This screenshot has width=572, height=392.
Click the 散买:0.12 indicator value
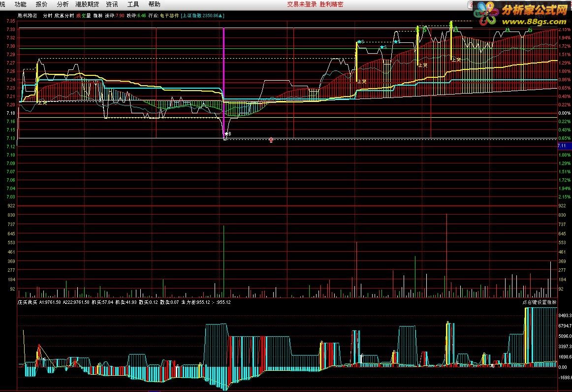point(148,302)
